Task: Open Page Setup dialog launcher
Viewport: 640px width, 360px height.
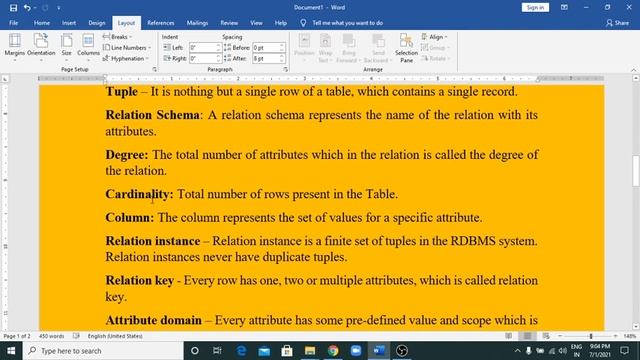Action: 154,69
